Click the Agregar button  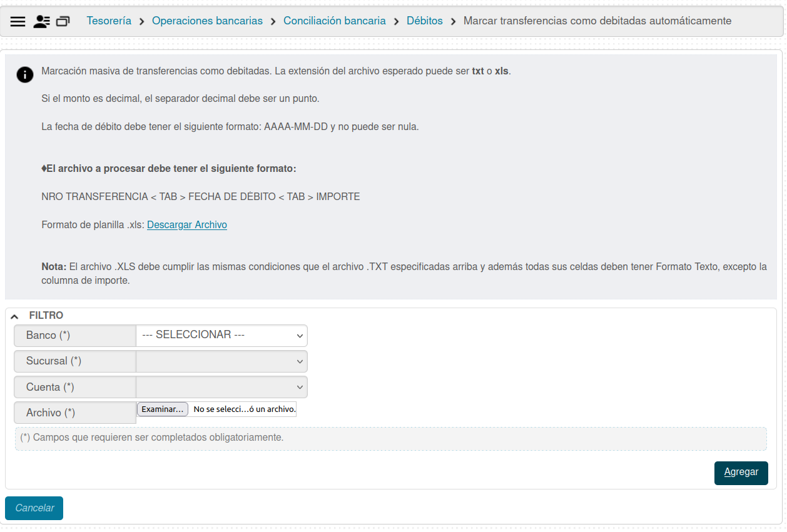741,473
